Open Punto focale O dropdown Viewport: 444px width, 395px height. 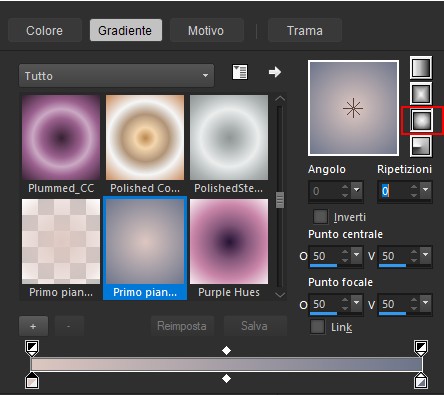click(x=357, y=304)
